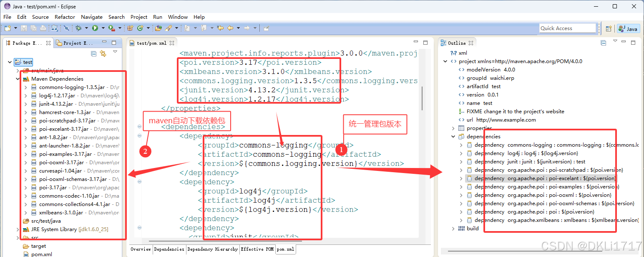Click the Run with external tools icon
Image resolution: width=644 pixels, height=257 pixels.
point(111,28)
